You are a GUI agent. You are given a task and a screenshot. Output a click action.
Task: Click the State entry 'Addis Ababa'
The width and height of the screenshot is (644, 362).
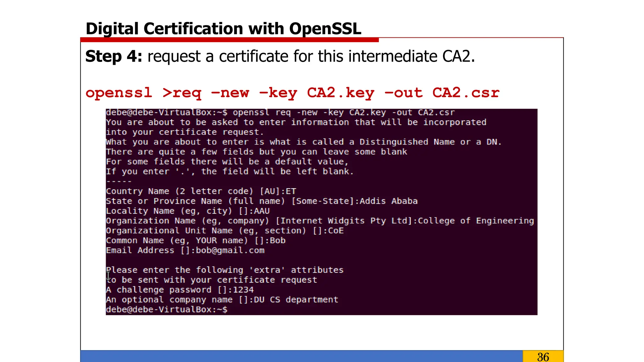point(389,201)
